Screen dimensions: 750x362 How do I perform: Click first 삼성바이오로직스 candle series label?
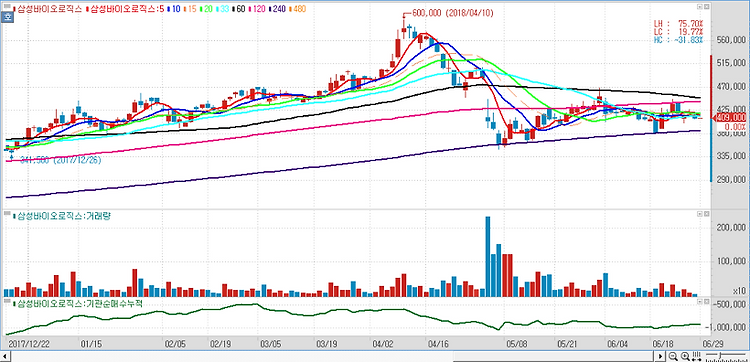coord(48,9)
